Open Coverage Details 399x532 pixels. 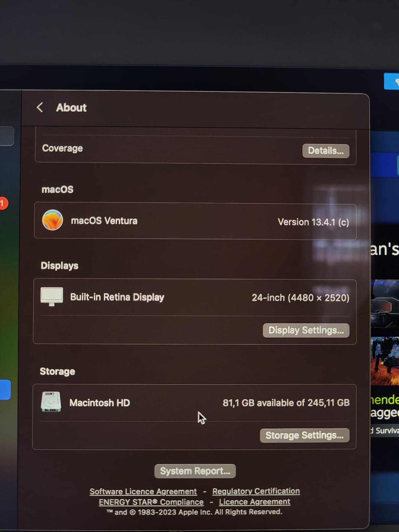pos(326,151)
